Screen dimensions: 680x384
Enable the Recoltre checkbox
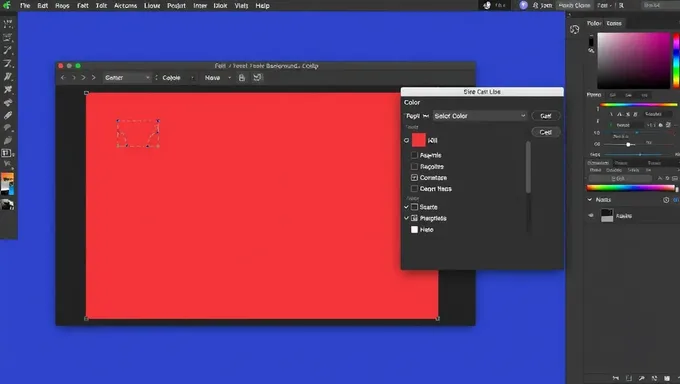(414, 167)
